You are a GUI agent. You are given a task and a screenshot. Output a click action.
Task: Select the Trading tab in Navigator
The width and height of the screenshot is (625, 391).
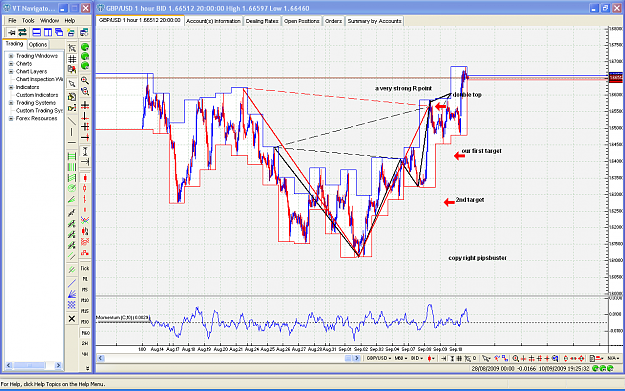click(14, 44)
